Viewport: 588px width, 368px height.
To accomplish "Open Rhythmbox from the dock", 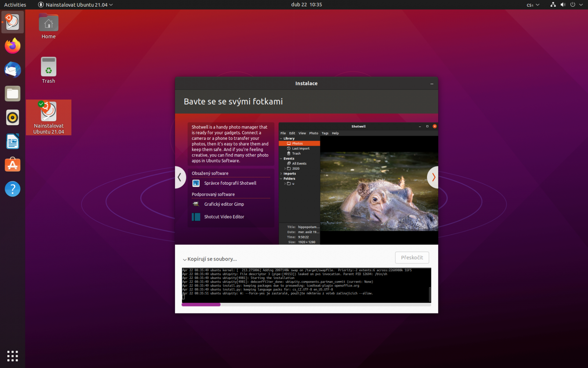I will [12, 117].
